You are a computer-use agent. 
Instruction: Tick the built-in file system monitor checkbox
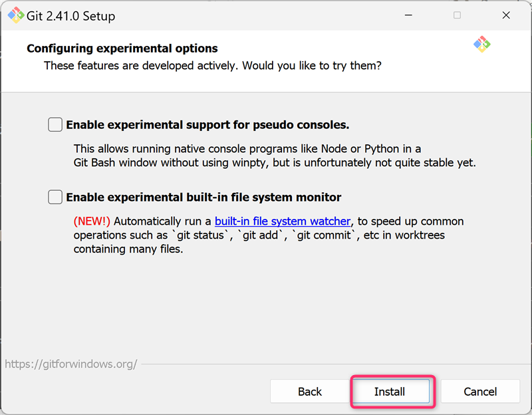click(x=55, y=197)
